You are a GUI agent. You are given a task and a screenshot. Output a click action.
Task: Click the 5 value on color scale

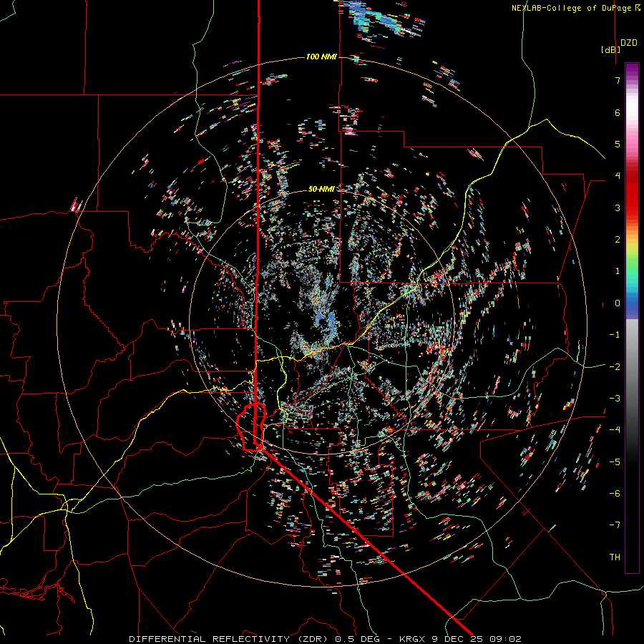pyautogui.click(x=618, y=144)
